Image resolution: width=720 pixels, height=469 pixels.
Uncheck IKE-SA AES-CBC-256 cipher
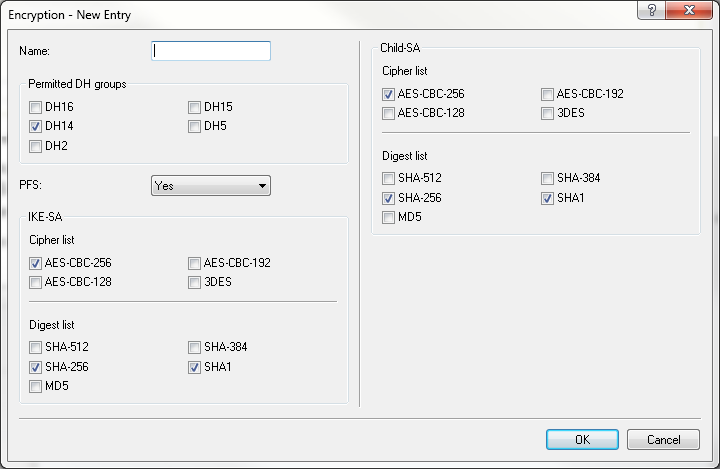(36, 263)
